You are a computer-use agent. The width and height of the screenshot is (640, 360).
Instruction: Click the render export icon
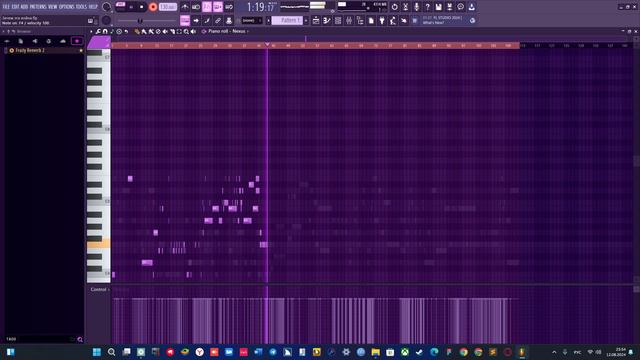[x=449, y=7]
